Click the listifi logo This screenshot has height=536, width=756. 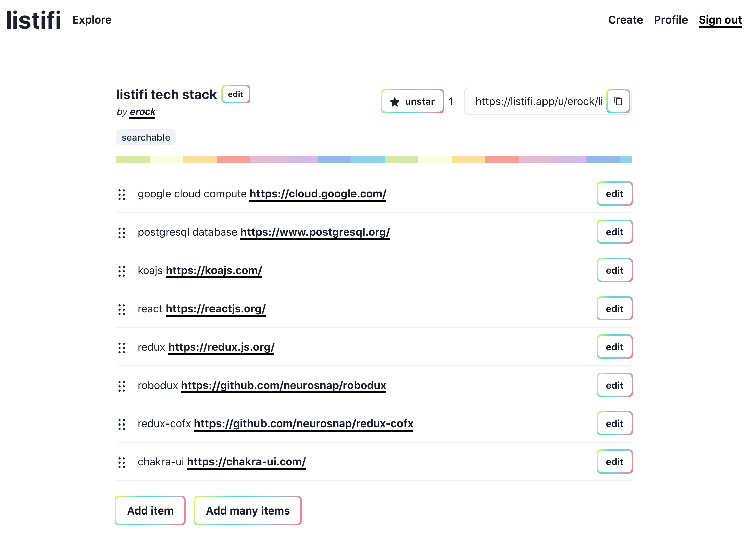[x=34, y=20]
